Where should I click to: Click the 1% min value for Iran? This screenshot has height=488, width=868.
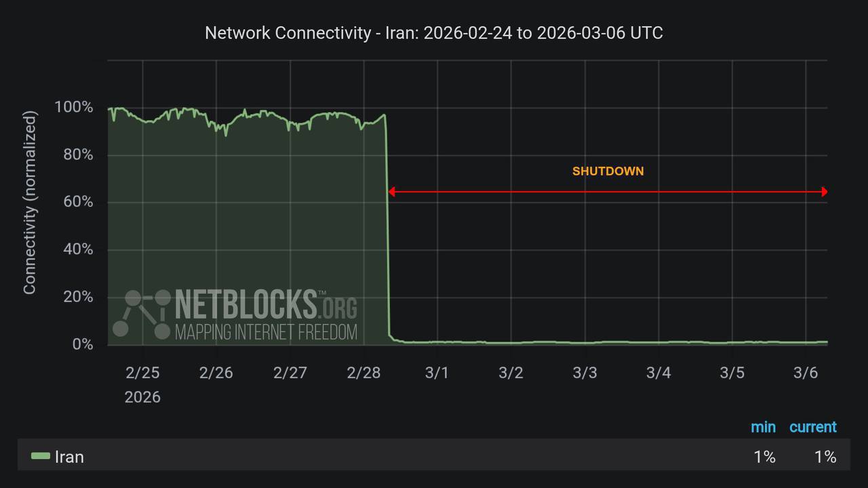click(764, 457)
